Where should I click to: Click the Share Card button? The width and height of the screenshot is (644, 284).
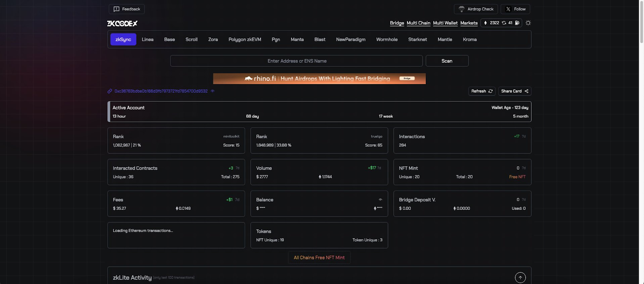point(515,91)
